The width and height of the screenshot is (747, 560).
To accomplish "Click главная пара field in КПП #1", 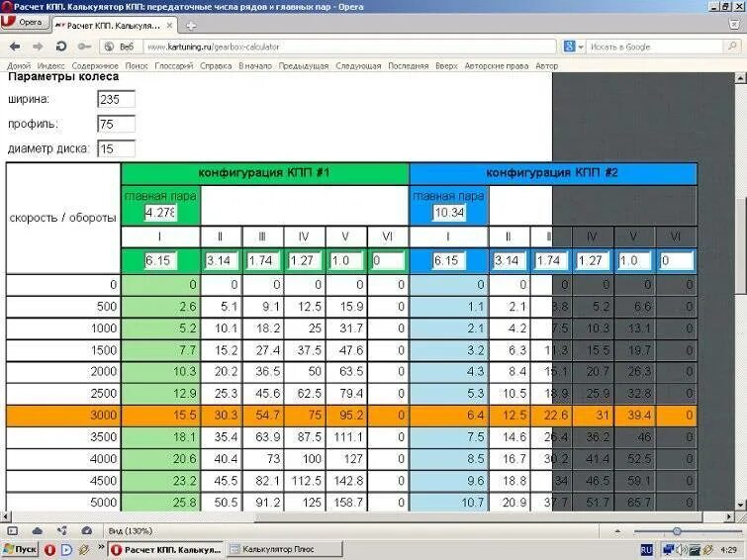I will 160,212.
